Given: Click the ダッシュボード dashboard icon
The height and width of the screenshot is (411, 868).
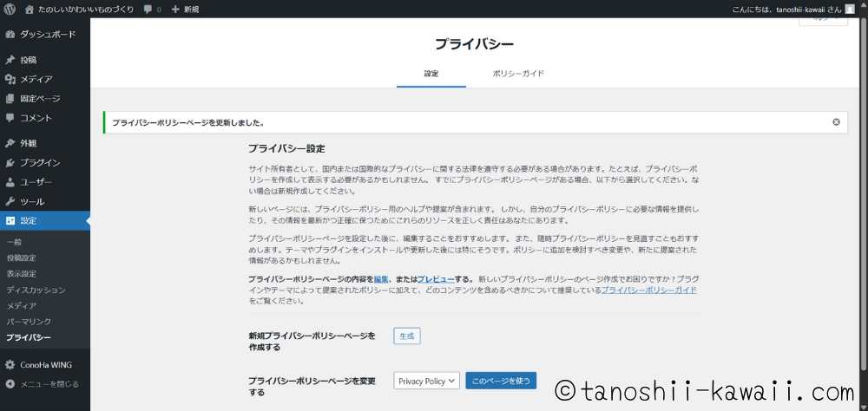Looking at the screenshot, I should 10,35.
